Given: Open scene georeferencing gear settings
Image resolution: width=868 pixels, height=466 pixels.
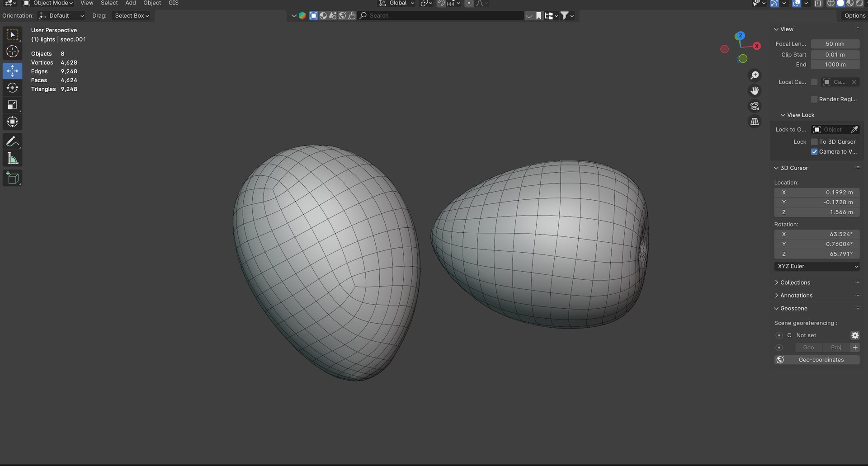Looking at the screenshot, I should 855,335.
